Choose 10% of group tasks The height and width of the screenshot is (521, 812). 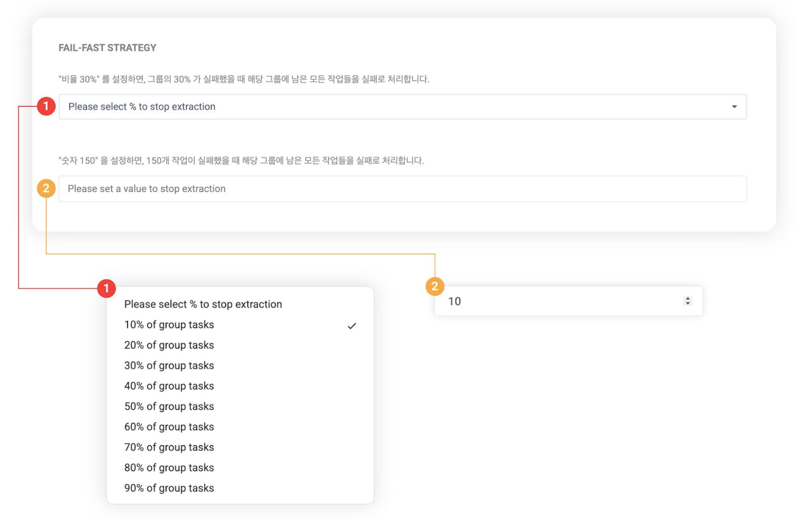pos(169,325)
